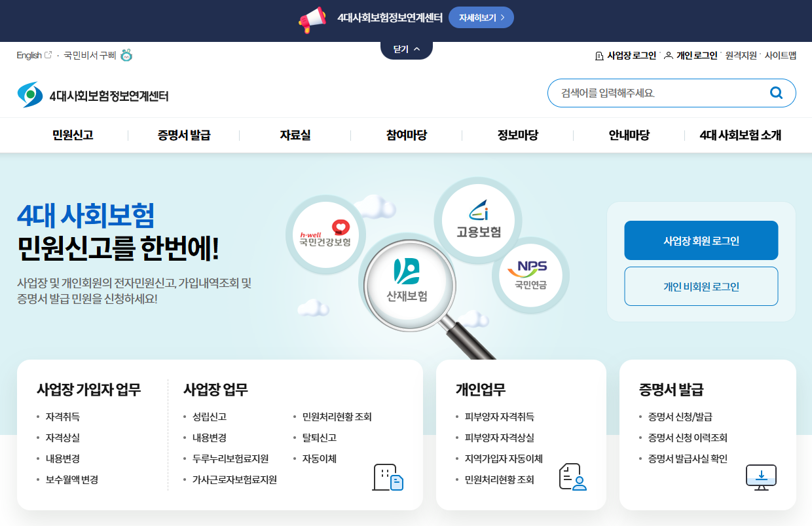Collapse the banner with 닫기 toggle
The height and width of the screenshot is (526, 812).
(407, 49)
